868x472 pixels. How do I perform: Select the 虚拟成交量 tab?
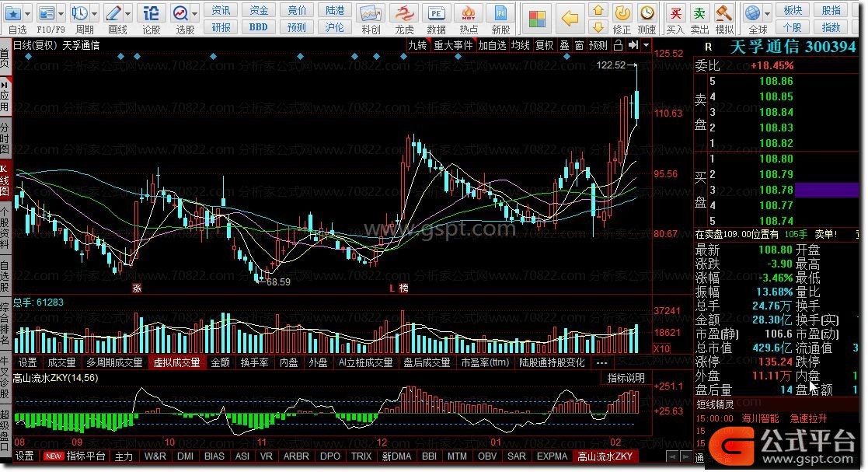tap(176, 362)
